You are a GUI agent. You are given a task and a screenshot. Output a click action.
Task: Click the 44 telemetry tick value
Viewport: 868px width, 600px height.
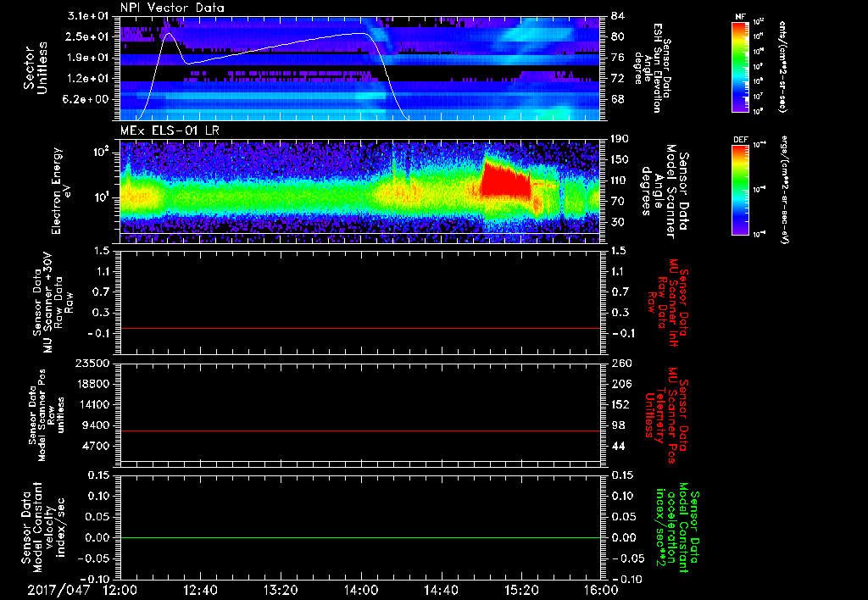(617, 446)
